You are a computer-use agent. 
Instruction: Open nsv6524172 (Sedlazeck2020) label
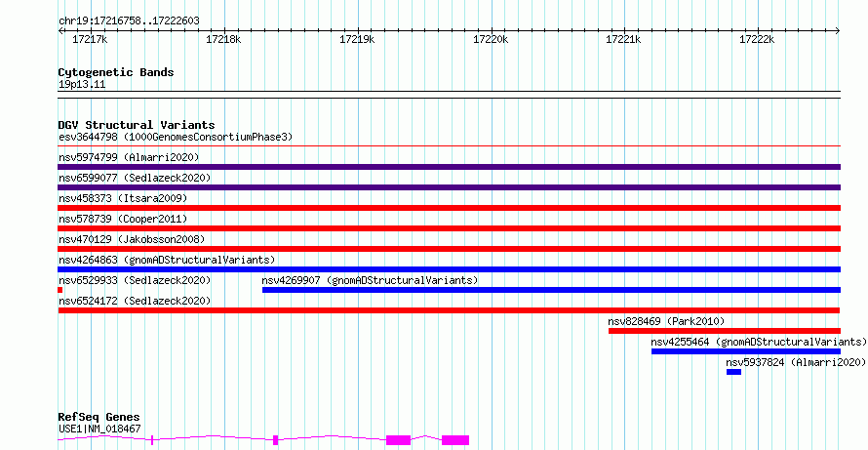coord(135,301)
